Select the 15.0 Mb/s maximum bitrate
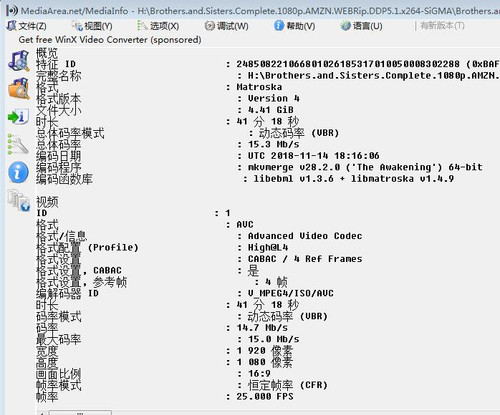This screenshot has width=500, height=415. [274, 339]
